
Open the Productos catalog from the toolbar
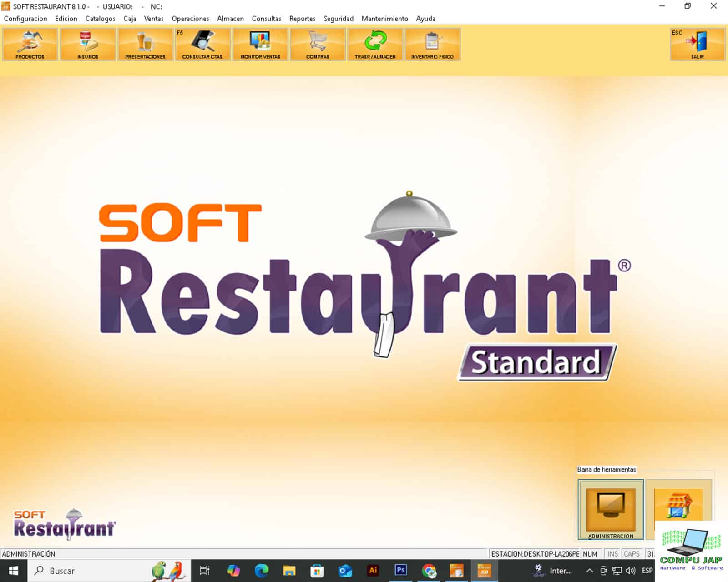(30, 44)
